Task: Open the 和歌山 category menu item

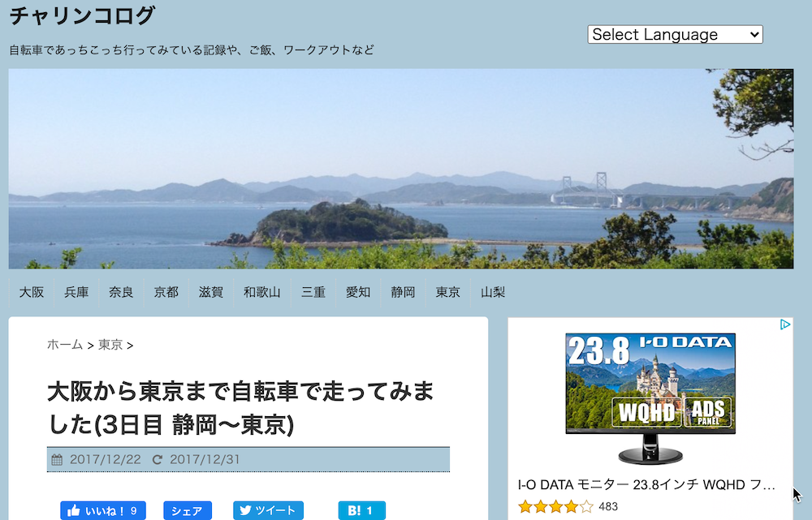Action: (x=262, y=292)
